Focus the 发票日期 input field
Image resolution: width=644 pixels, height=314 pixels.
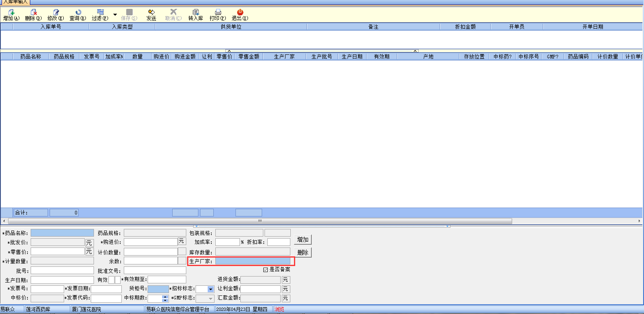tap(106, 289)
